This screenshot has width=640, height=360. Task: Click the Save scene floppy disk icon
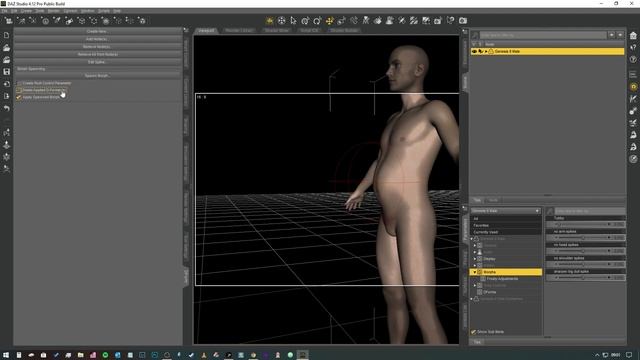pos(7,72)
